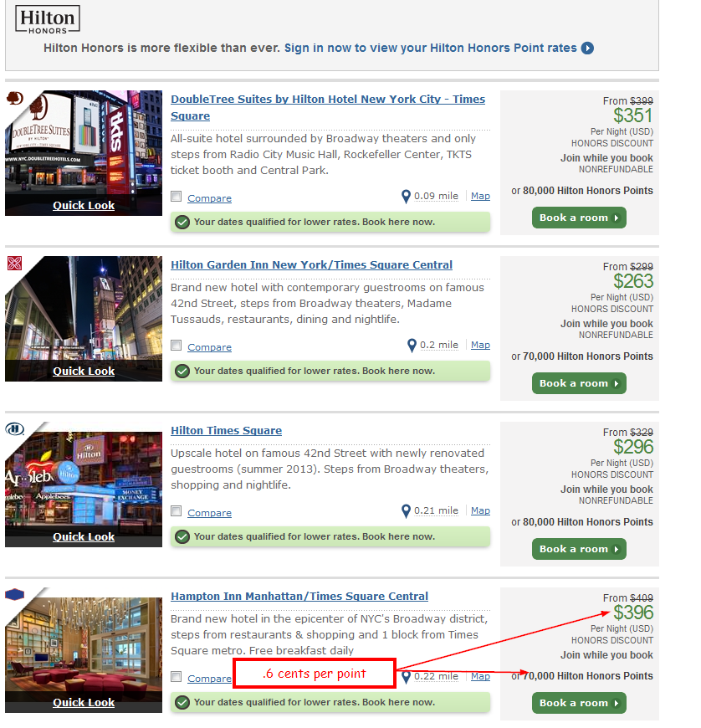Open Quick Look for Hilton Times Square
This screenshot has width=701, height=728.
84,537
